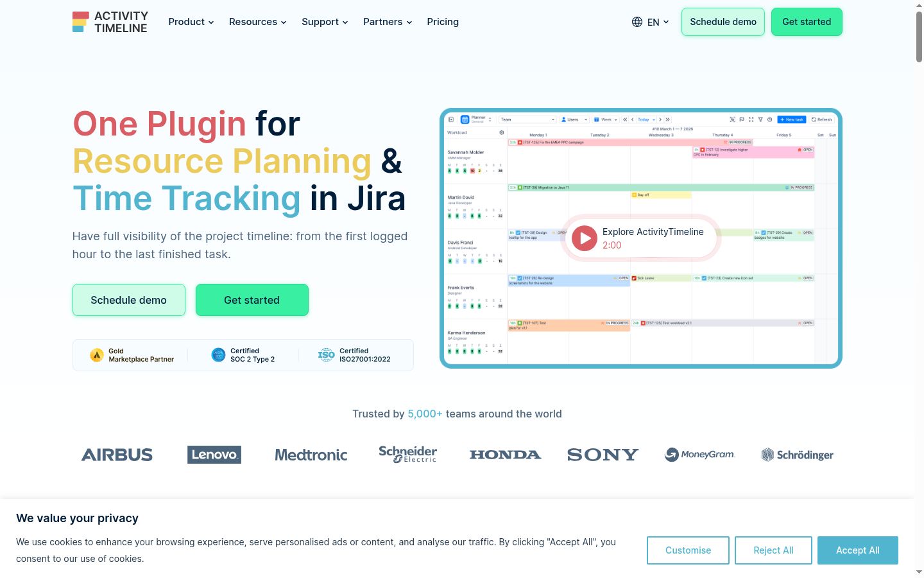
Task: Click the 5,000+ teams text
Action: pos(425,414)
